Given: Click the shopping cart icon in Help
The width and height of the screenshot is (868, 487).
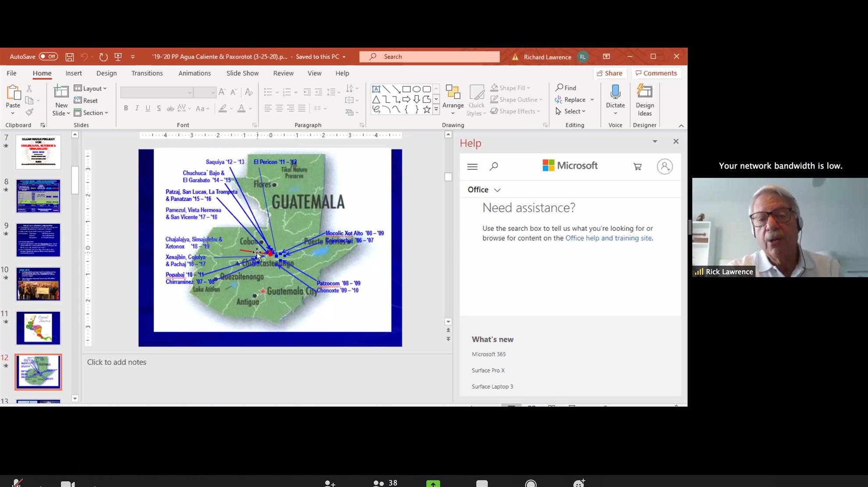Looking at the screenshot, I should [x=637, y=166].
